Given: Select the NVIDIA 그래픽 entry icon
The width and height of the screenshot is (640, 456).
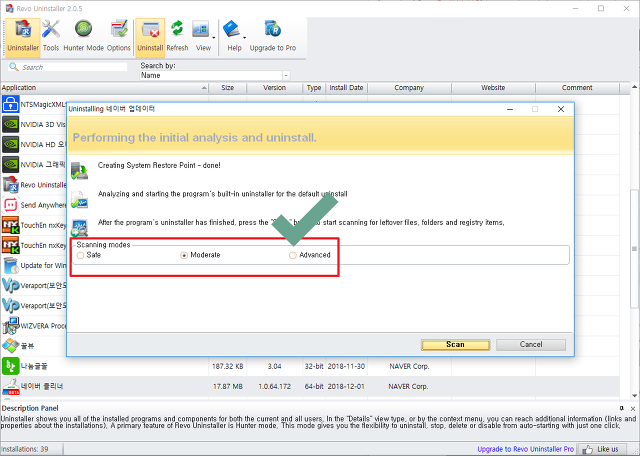Looking at the screenshot, I should 10,164.
